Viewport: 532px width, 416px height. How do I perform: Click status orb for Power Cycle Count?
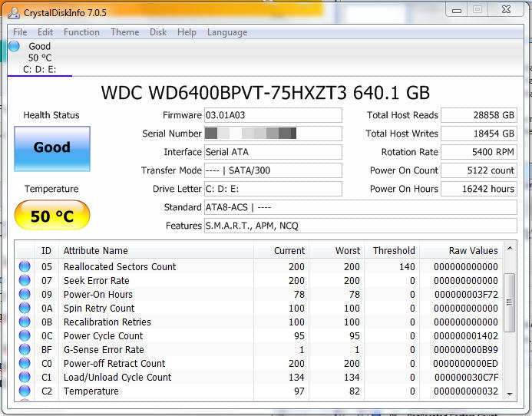click(x=25, y=335)
